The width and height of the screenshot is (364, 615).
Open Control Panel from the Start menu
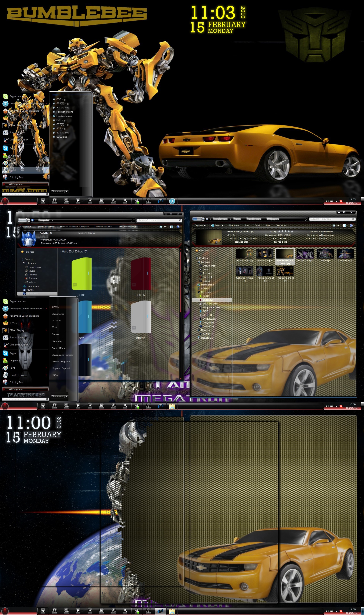tap(59, 348)
